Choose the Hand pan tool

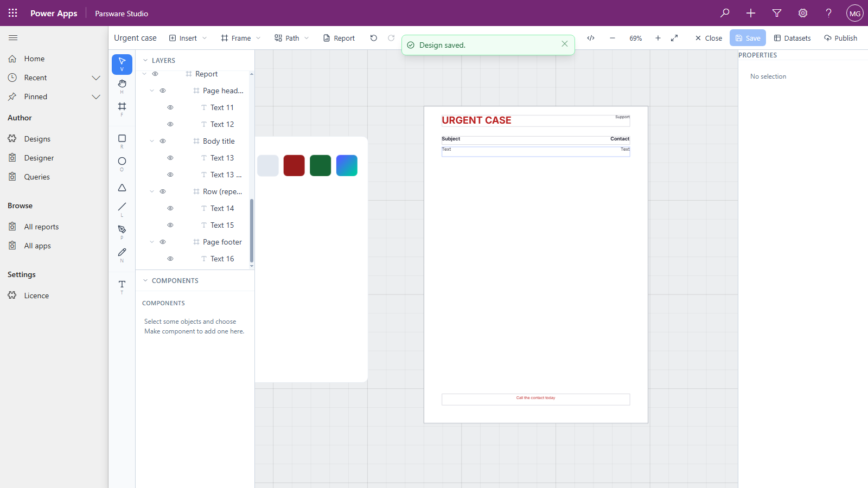click(x=122, y=86)
